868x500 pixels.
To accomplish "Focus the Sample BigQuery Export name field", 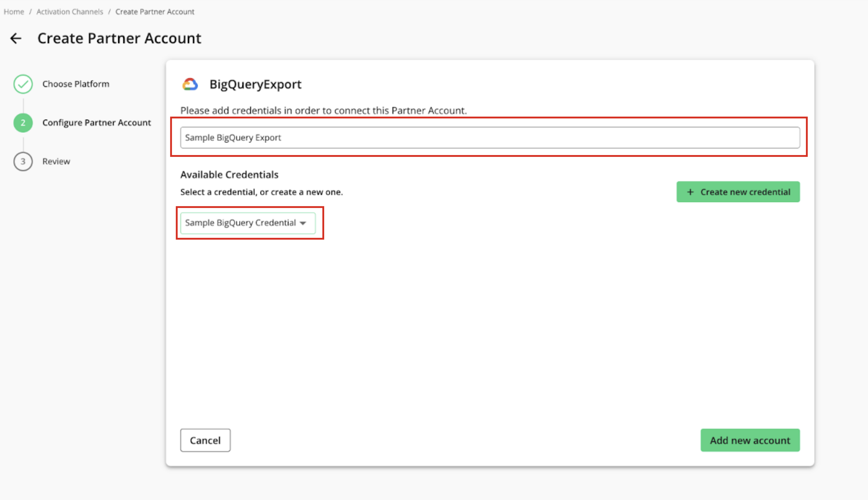I will pos(490,138).
